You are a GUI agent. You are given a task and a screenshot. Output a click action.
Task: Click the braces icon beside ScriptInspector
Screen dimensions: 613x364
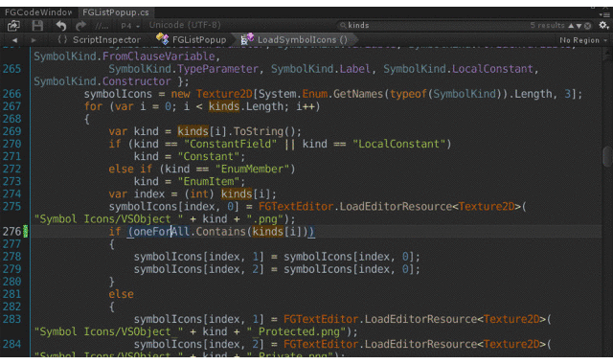[x=62, y=39]
